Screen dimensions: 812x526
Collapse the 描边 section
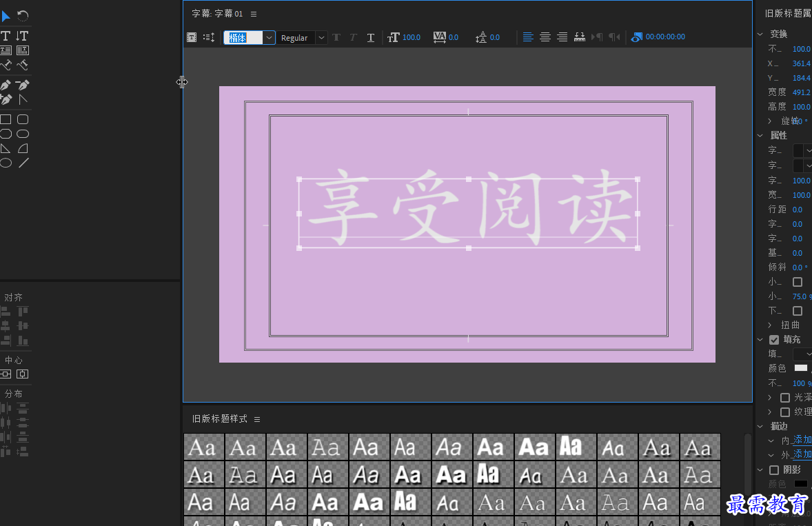tap(760, 427)
